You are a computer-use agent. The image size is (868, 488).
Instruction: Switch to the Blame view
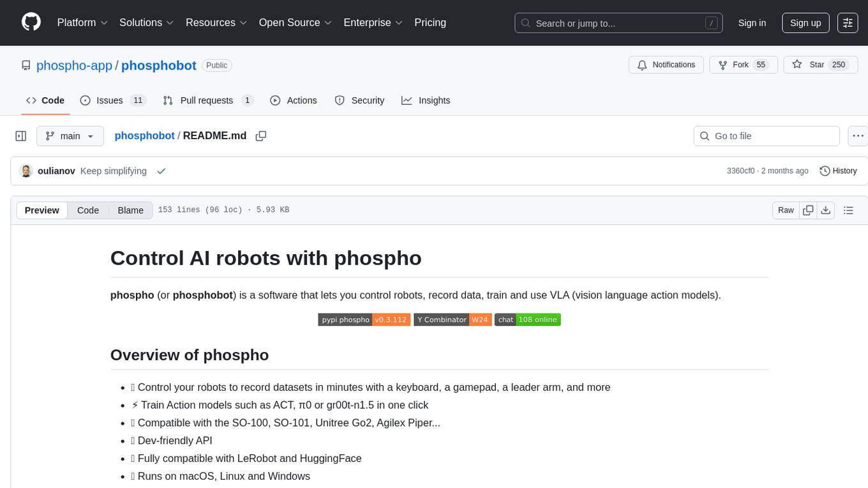click(130, 210)
